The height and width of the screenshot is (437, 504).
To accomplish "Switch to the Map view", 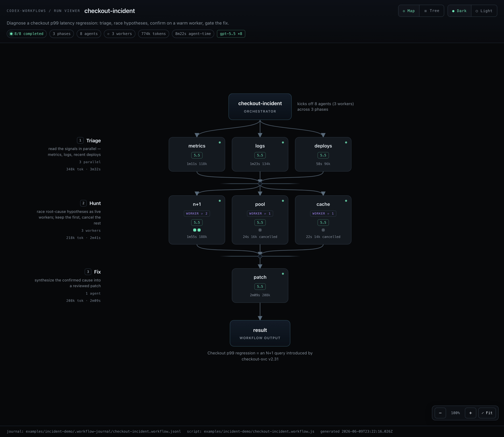I will [409, 11].
